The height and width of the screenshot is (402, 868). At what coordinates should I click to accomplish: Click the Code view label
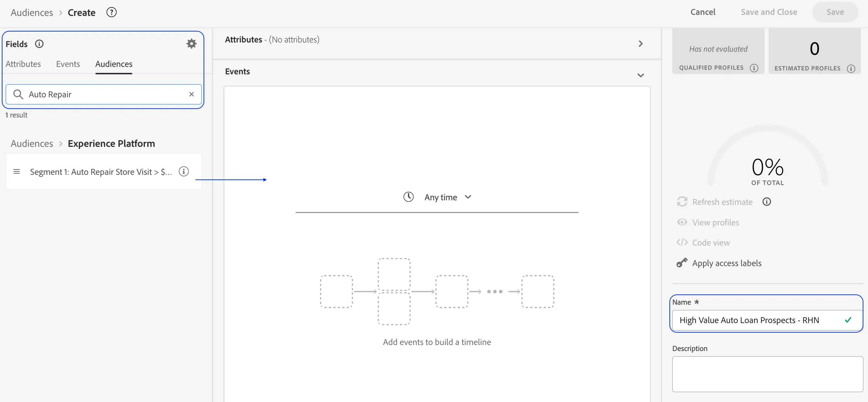(x=711, y=242)
